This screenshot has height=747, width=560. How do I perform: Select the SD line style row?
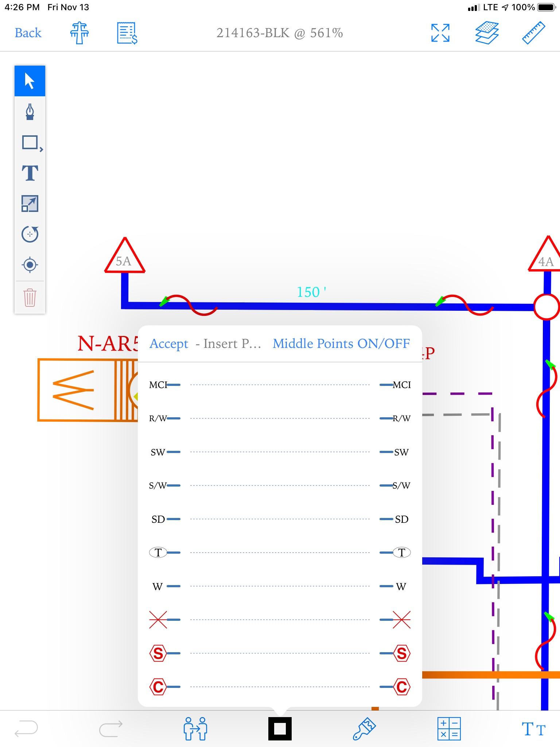point(280,519)
